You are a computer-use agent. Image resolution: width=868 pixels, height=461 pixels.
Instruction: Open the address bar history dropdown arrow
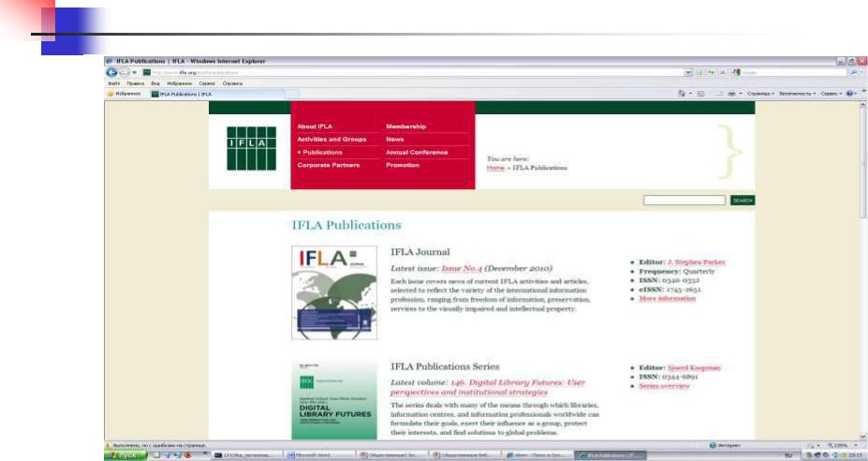(x=688, y=72)
